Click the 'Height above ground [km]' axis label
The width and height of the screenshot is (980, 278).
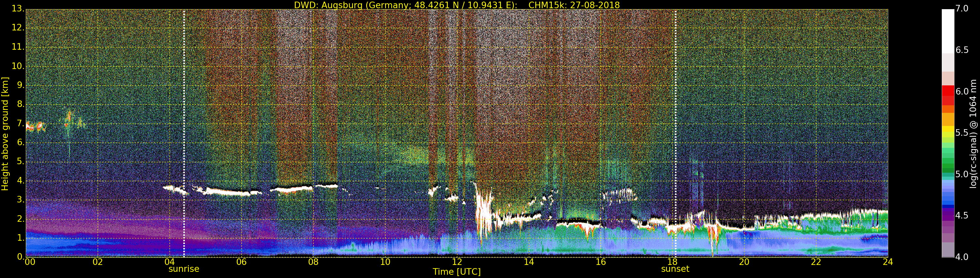point(5,134)
